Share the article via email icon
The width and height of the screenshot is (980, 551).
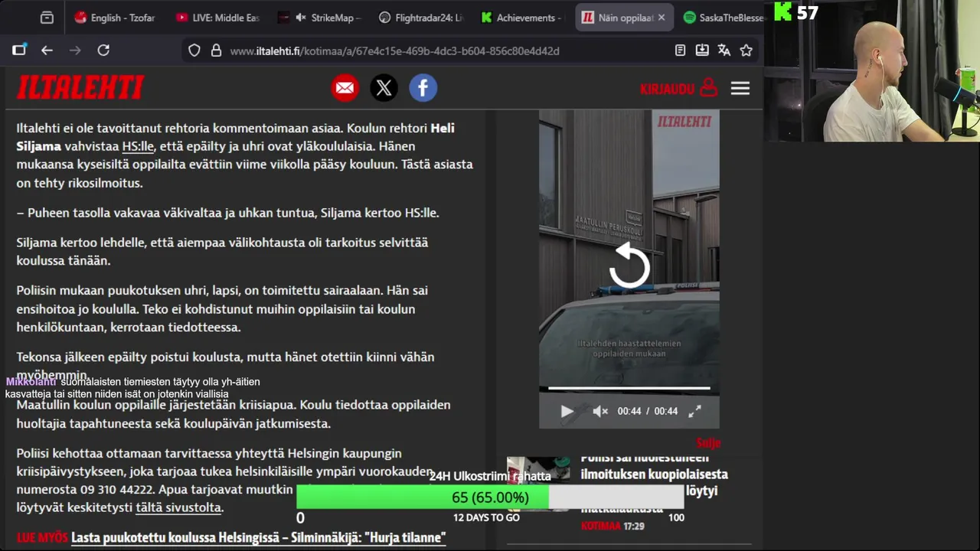pyautogui.click(x=345, y=88)
